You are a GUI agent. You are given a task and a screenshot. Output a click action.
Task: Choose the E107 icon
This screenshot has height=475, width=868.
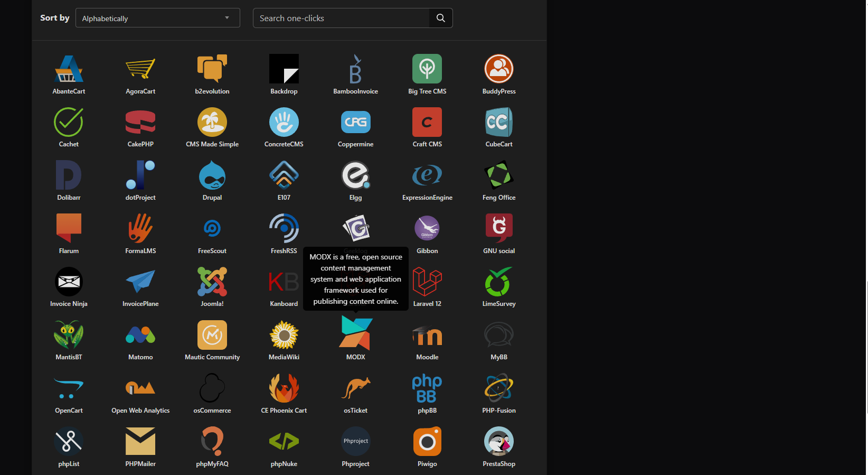pos(284,175)
